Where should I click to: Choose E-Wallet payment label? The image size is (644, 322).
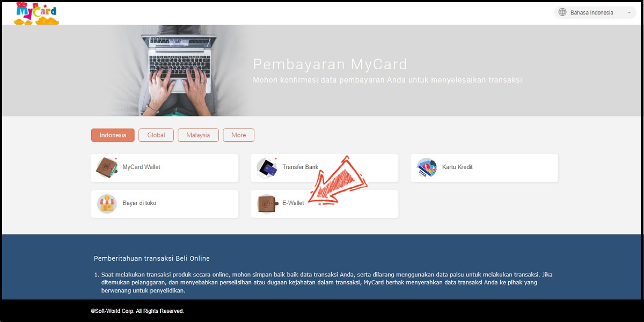[x=293, y=203]
